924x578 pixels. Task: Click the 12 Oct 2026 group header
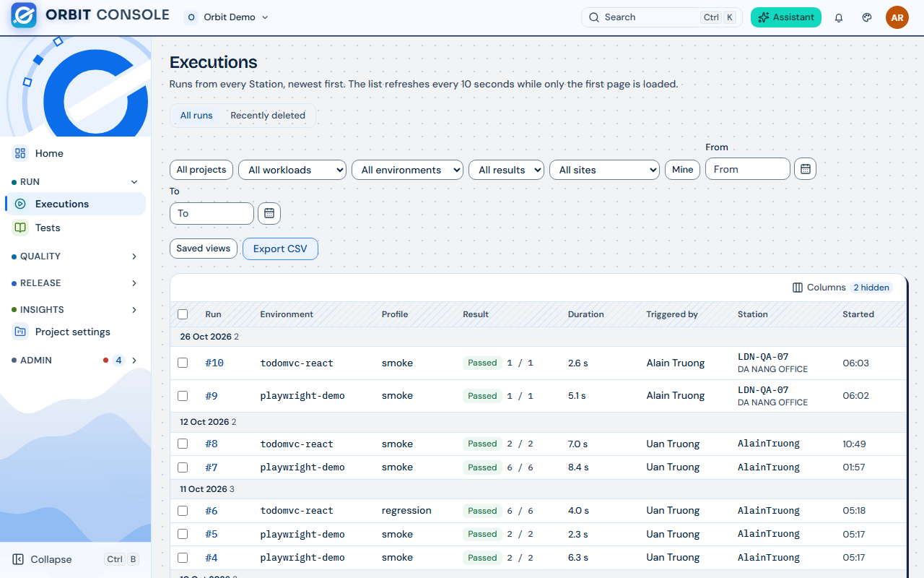click(538, 422)
